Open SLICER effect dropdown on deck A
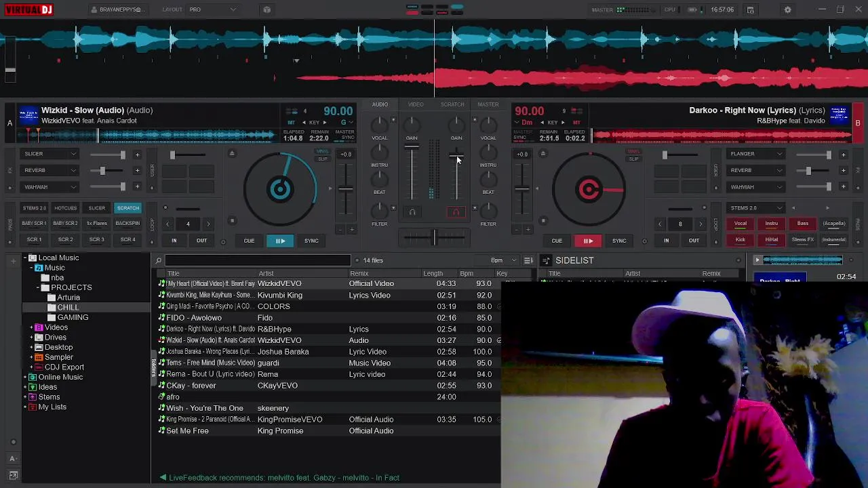 [x=50, y=154]
